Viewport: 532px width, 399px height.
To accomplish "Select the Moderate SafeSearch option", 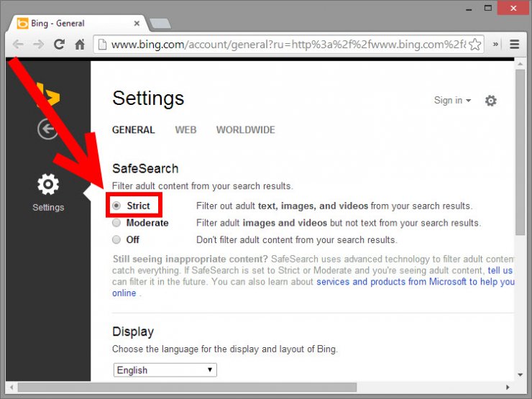I will tap(116, 223).
